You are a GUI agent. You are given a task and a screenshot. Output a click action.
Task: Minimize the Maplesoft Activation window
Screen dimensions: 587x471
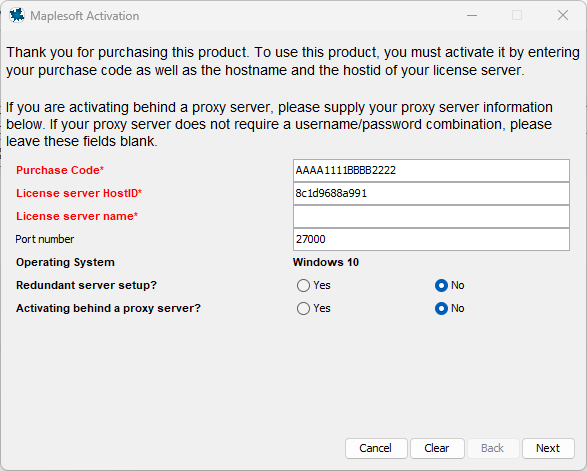472,15
